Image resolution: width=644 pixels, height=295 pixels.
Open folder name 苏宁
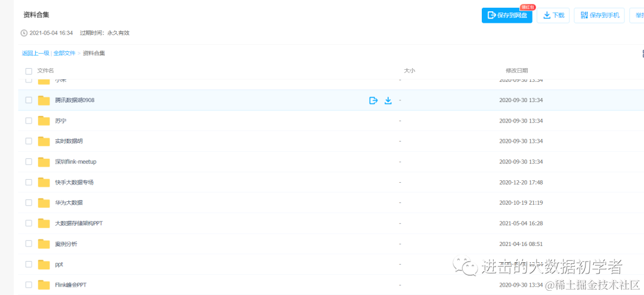(61, 121)
